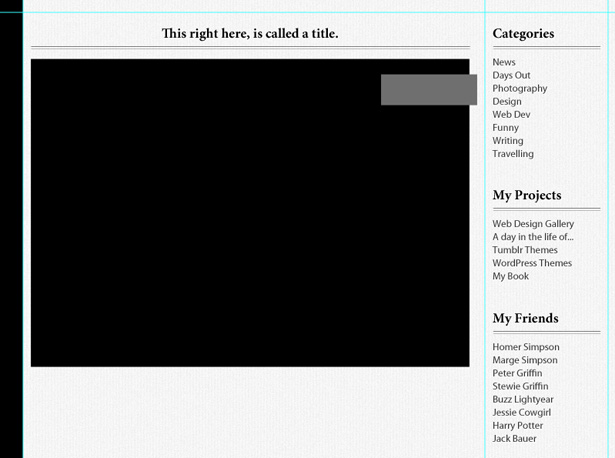Open the Tumblr Themes project
This screenshot has height=458, width=615.
point(525,250)
